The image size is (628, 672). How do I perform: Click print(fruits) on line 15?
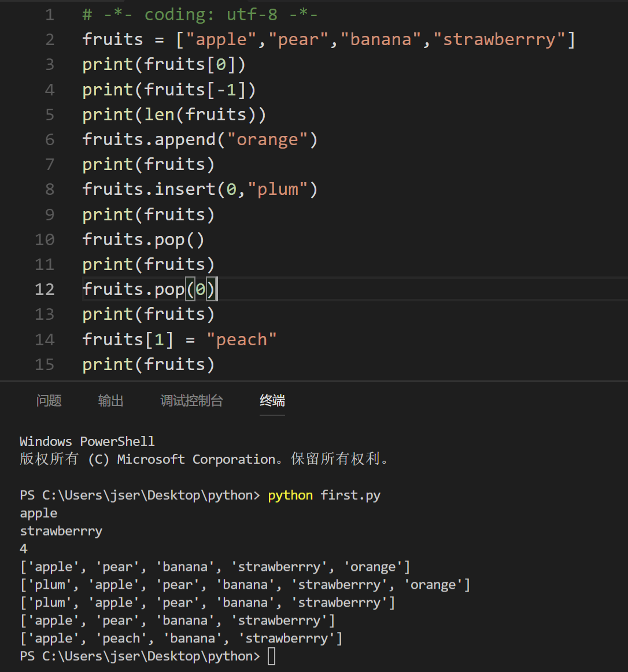coord(149,365)
